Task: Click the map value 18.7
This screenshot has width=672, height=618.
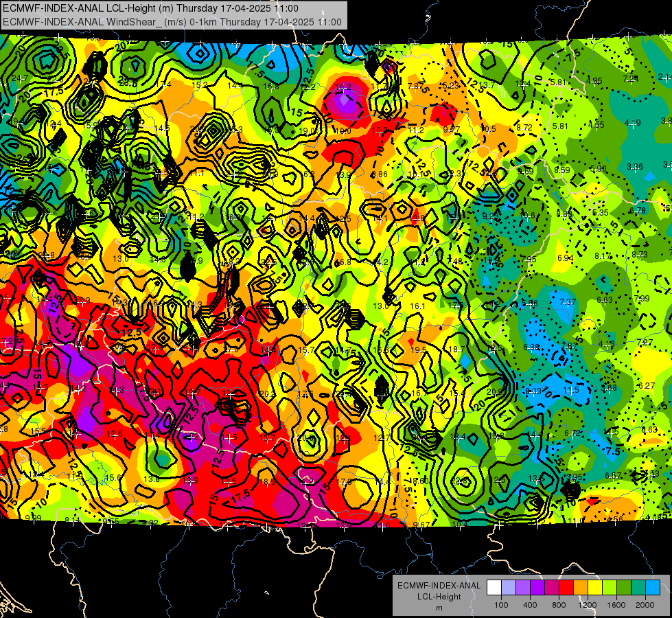Action: coord(456,350)
